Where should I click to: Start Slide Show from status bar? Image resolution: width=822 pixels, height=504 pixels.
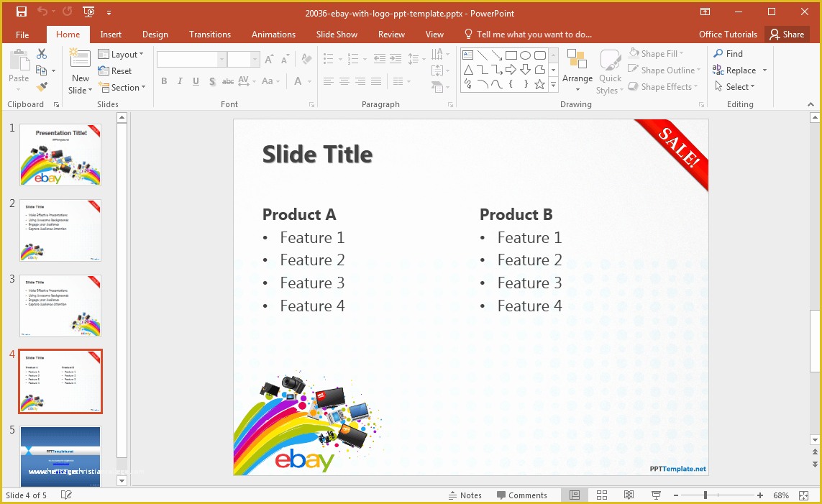point(656,495)
